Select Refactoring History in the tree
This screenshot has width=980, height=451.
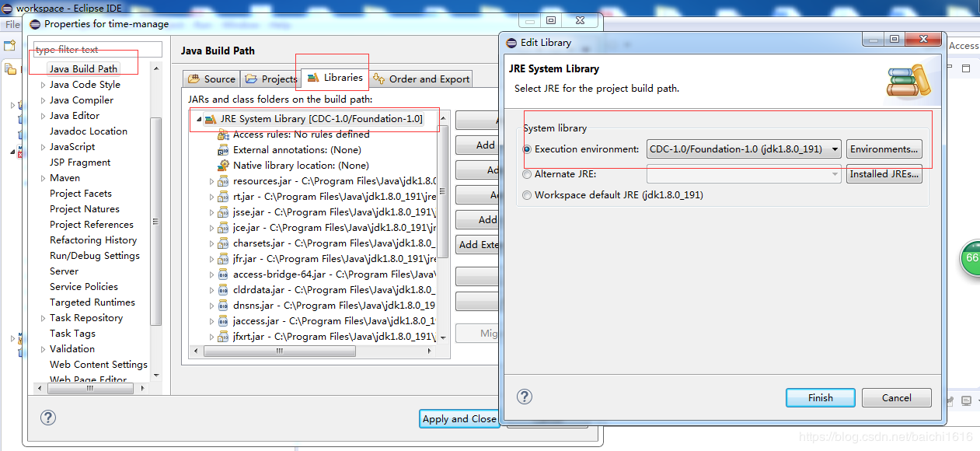pyautogui.click(x=93, y=240)
